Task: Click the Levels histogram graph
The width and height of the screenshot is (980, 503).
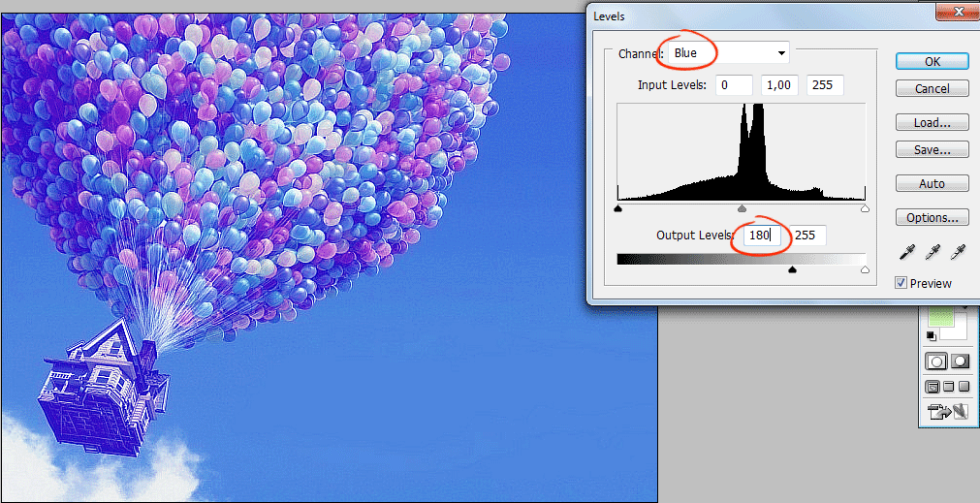Action: 742,152
